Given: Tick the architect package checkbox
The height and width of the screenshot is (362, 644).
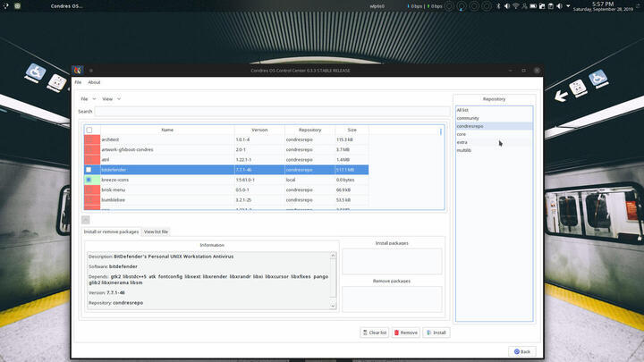Looking at the screenshot, I should tap(89, 139).
